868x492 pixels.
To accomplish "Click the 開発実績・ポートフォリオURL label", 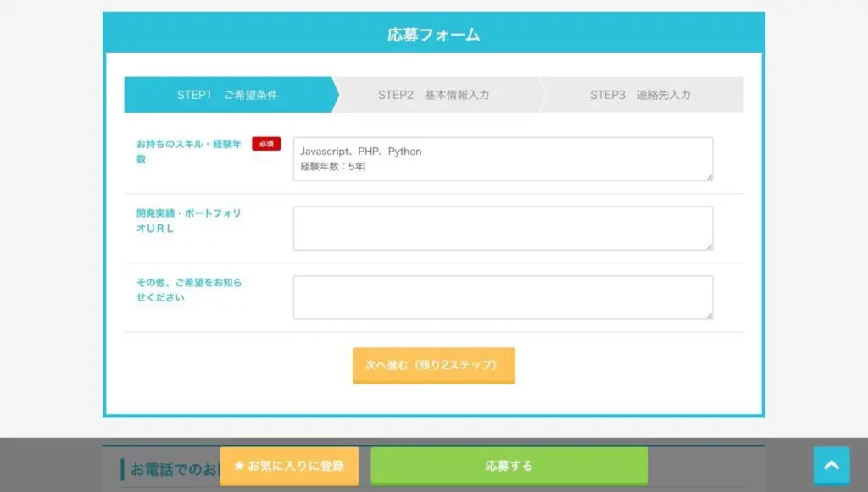I will pyautogui.click(x=189, y=220).
